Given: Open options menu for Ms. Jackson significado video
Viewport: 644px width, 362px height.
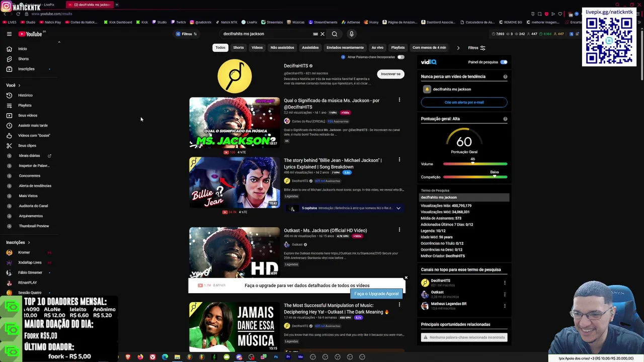Looking at the screenshot, I should (399, 100).
